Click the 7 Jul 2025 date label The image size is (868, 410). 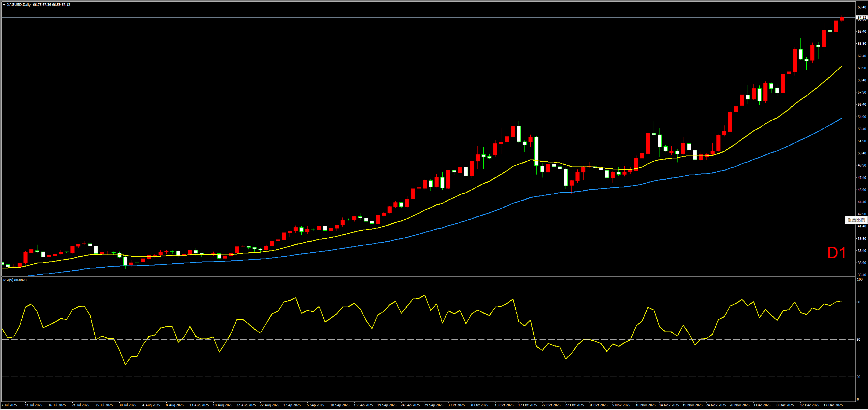10,405
